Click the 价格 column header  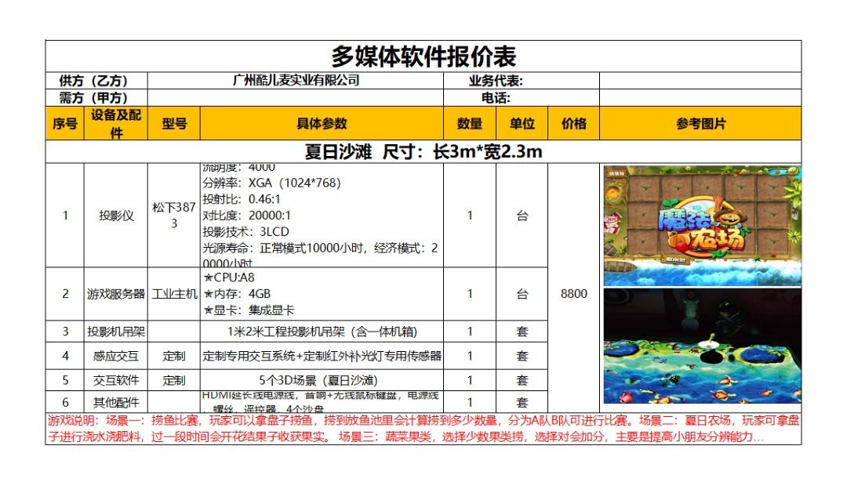coord(573,124)
